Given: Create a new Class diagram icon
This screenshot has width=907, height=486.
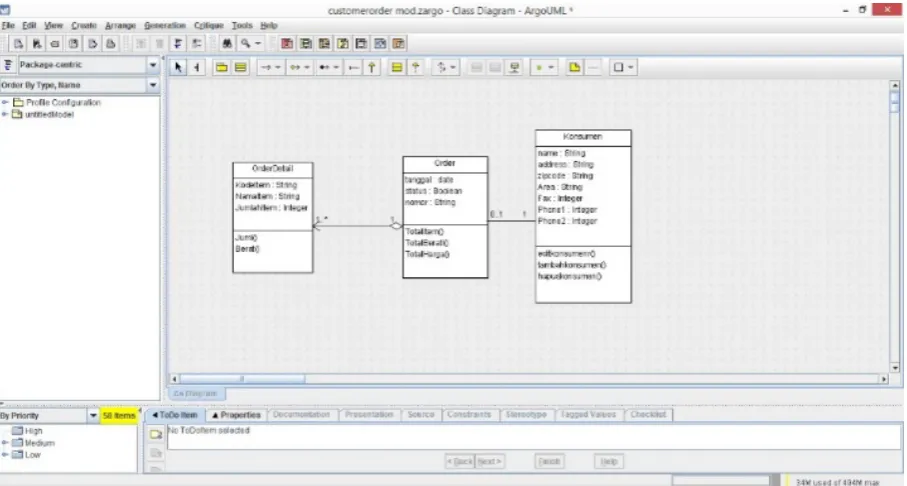Looking at the screenshot, I should (x=305, y=43).
